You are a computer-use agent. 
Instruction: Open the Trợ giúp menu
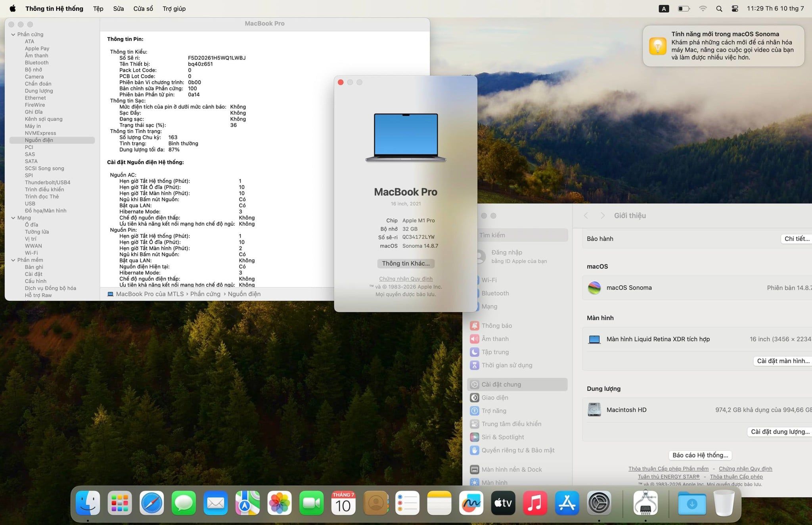(174, 8)
